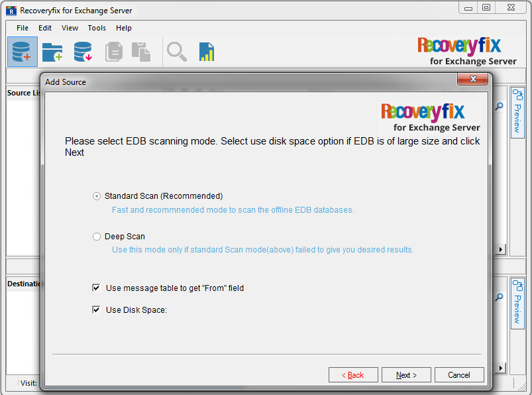This screenshot has height=395, width=532.
Task: Click the source pane search magnifier icon
Action: click(499, 107)
